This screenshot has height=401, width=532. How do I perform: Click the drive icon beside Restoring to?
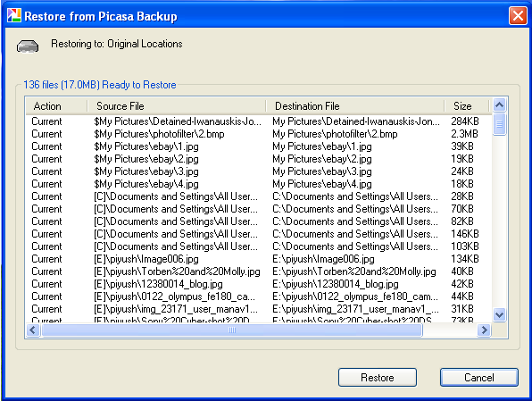coord(28,46)
